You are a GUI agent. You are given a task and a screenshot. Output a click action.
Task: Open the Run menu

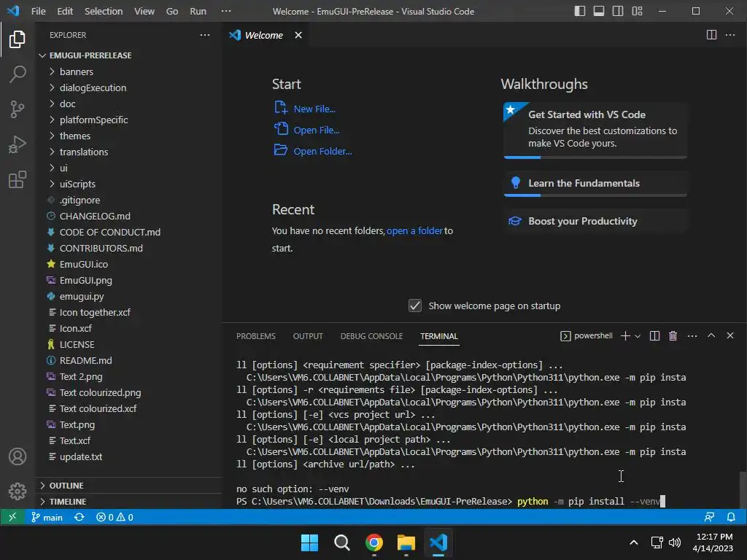(198, 11)
